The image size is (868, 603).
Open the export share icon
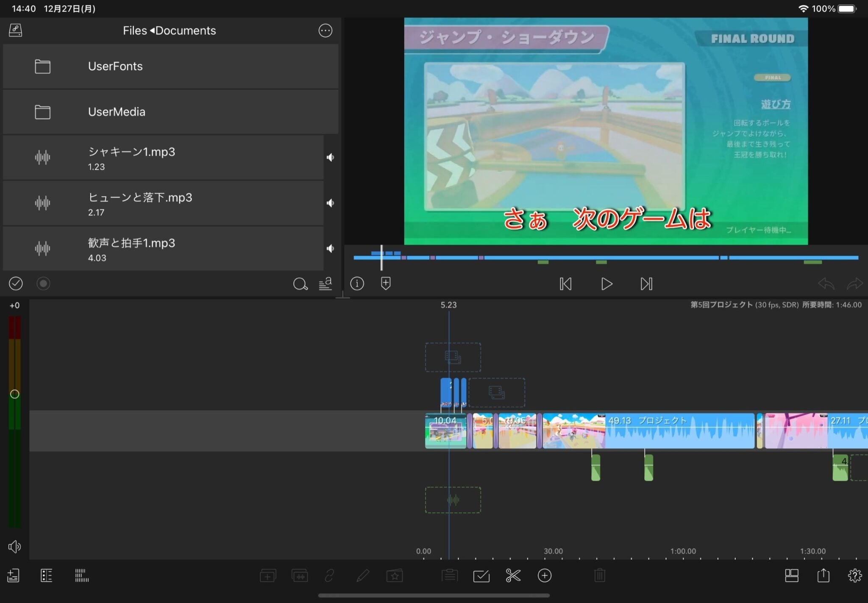pyautogui.click(x=823, y=575)
